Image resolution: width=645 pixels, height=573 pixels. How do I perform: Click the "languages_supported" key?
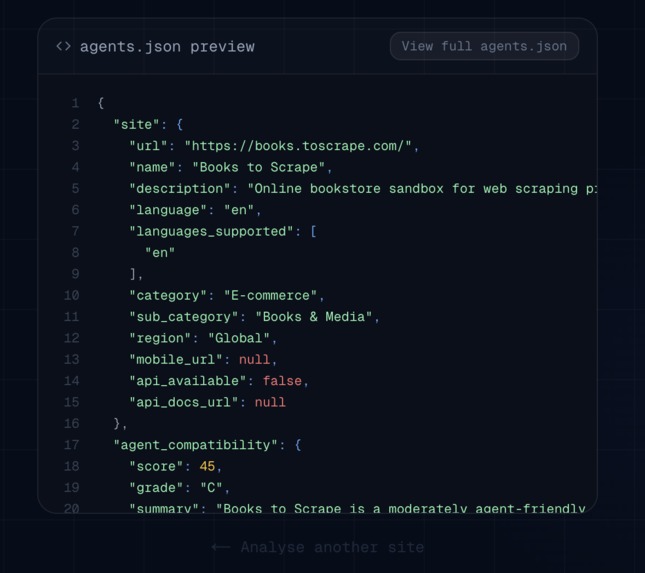click(x=211, y=232)
